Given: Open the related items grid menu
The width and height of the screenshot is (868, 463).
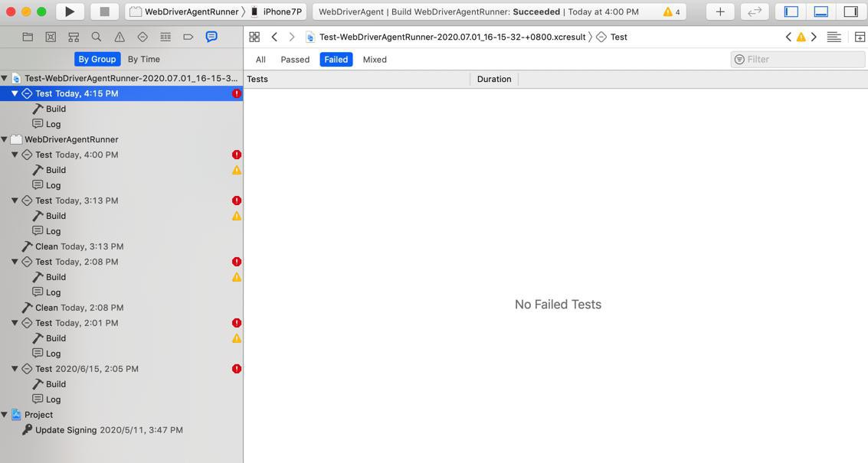Looking at the screenshot, I should (254, 37).
